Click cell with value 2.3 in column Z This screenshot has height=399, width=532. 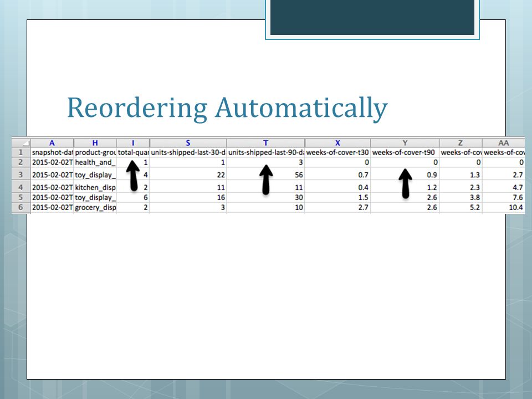pos(461,187)
